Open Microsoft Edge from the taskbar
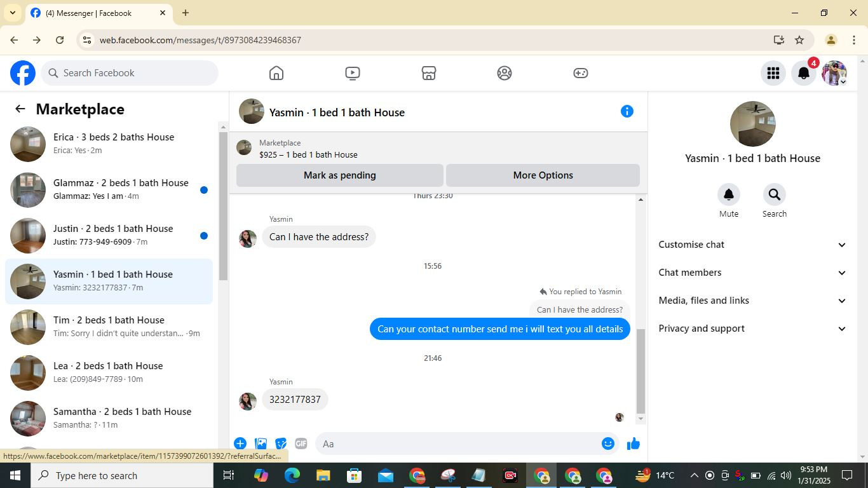Image resolution: width=868 pixels, height=488 pixels. tap(292, 475)
